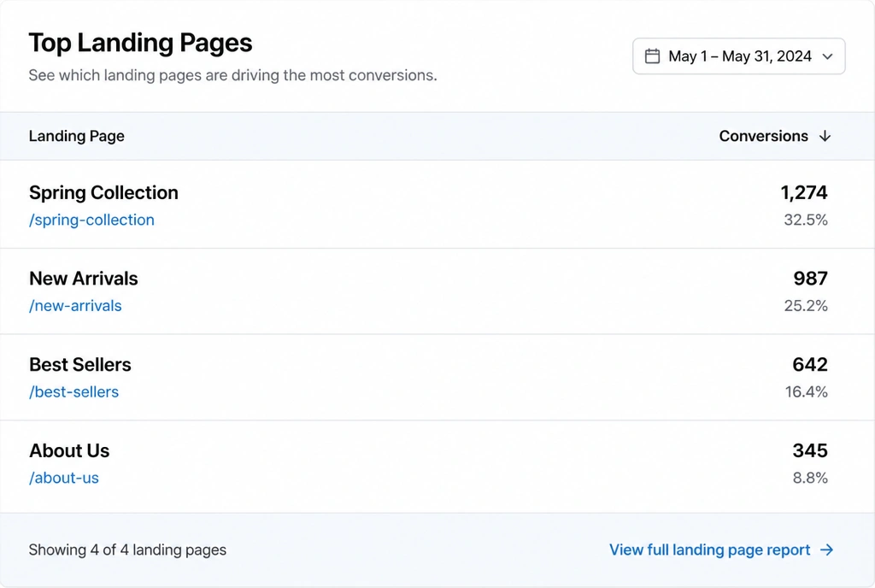Image resolution: width=875 pixels, height=588 pixels.
Task: Open the /spring-collection link
Action: pyautogui.click(x=91, y=220)
